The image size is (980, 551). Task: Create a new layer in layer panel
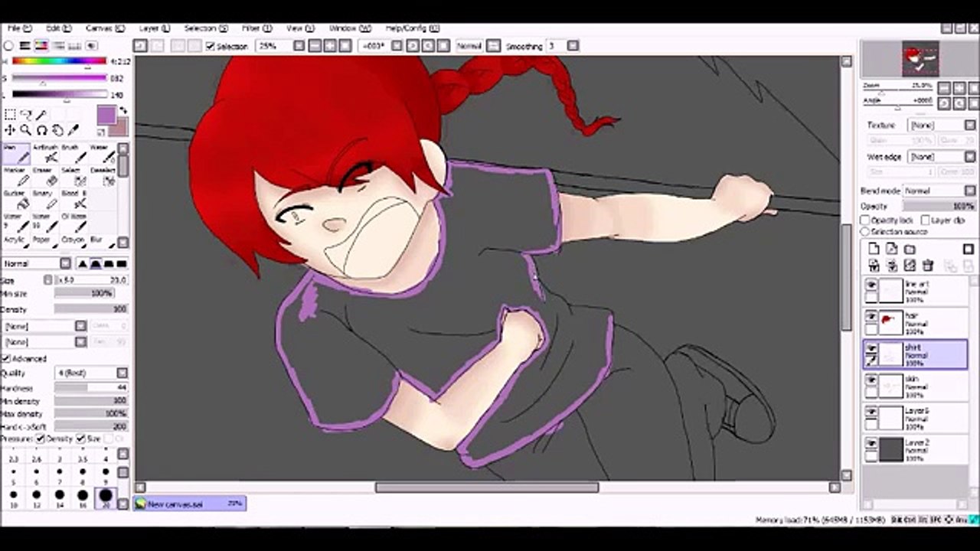click(874, 249)
